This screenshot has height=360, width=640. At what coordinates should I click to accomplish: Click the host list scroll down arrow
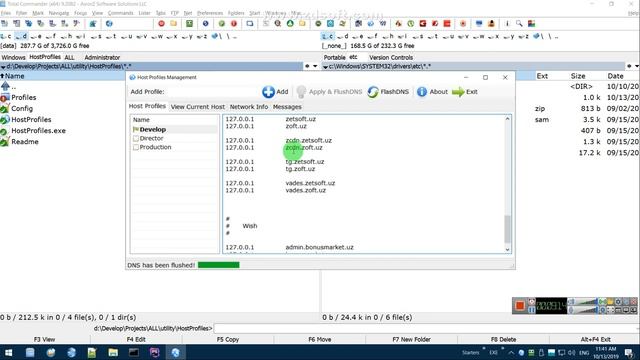click(507, 249)
